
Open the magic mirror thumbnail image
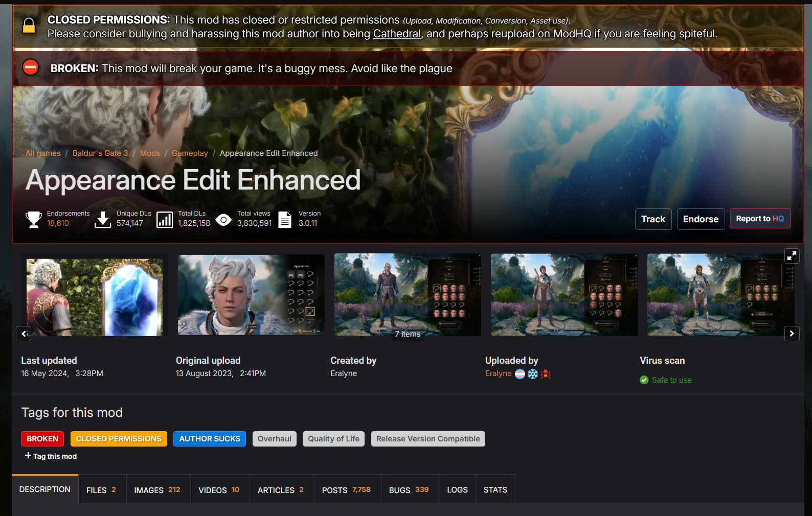tap(95, 297)
